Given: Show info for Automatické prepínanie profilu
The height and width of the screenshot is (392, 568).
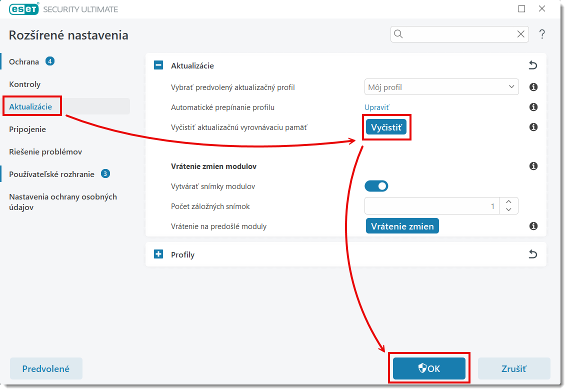Looking at the screenshot, I should (533, 107).
